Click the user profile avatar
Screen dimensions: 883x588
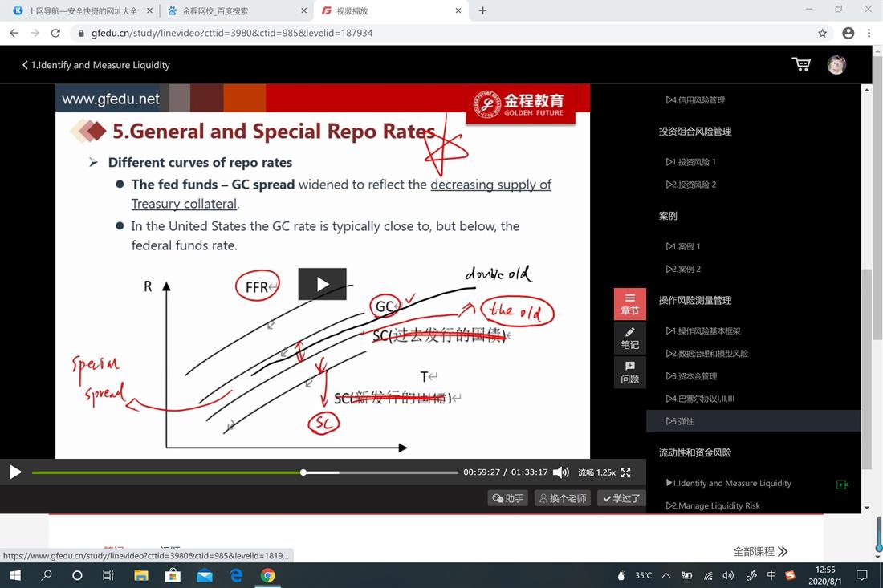pos(836,64)
